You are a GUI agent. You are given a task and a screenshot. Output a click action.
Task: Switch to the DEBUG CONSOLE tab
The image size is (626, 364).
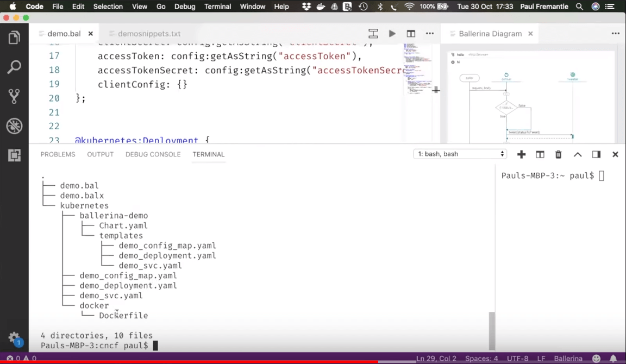[x=153, y=154]
